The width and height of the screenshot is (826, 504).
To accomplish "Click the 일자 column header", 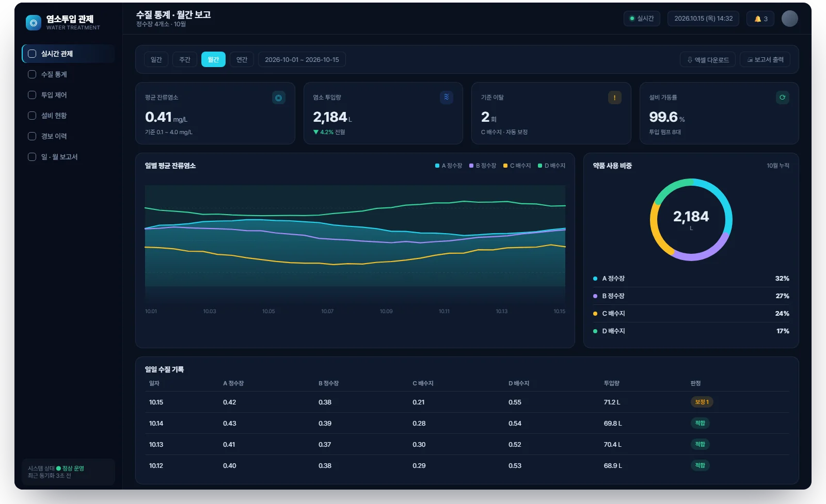I will click(154, 383).
